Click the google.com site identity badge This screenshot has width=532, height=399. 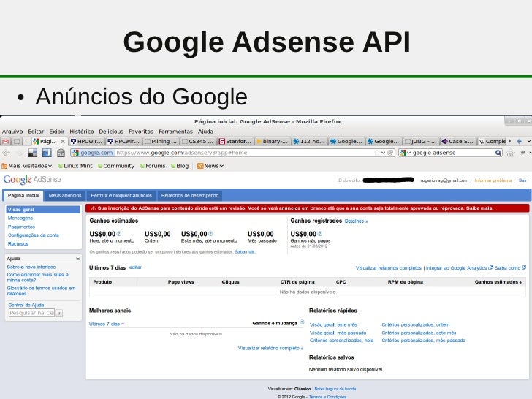[93, 153]
